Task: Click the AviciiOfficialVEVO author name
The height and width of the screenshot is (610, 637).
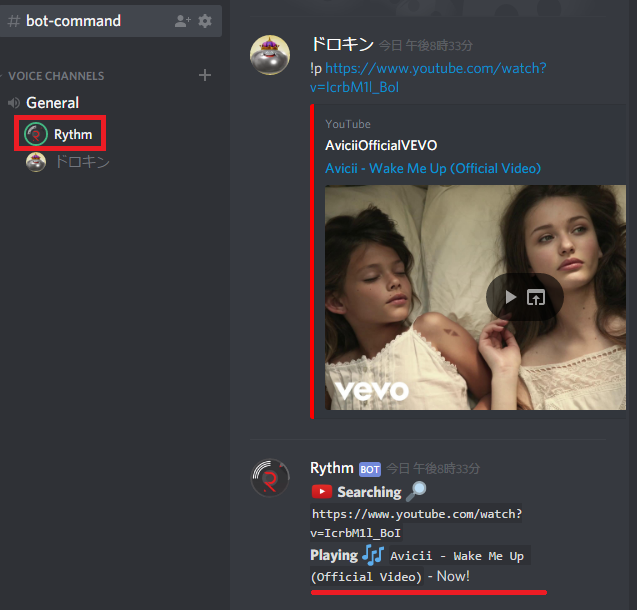Action: [381, 145]
